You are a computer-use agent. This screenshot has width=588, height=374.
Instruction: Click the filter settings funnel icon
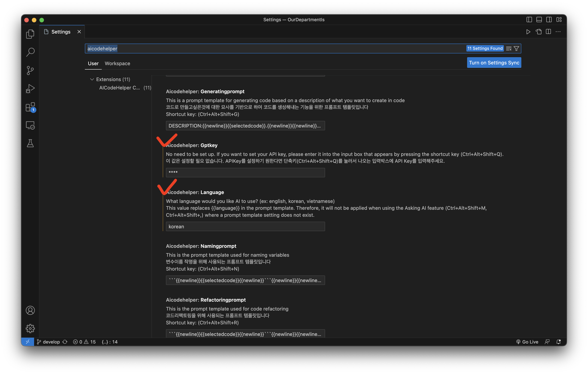click(x=516, y=49)
